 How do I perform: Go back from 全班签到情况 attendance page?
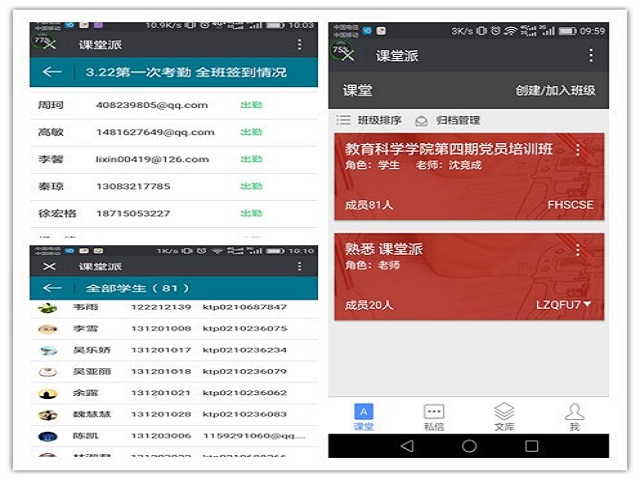[x=52, y=72]
